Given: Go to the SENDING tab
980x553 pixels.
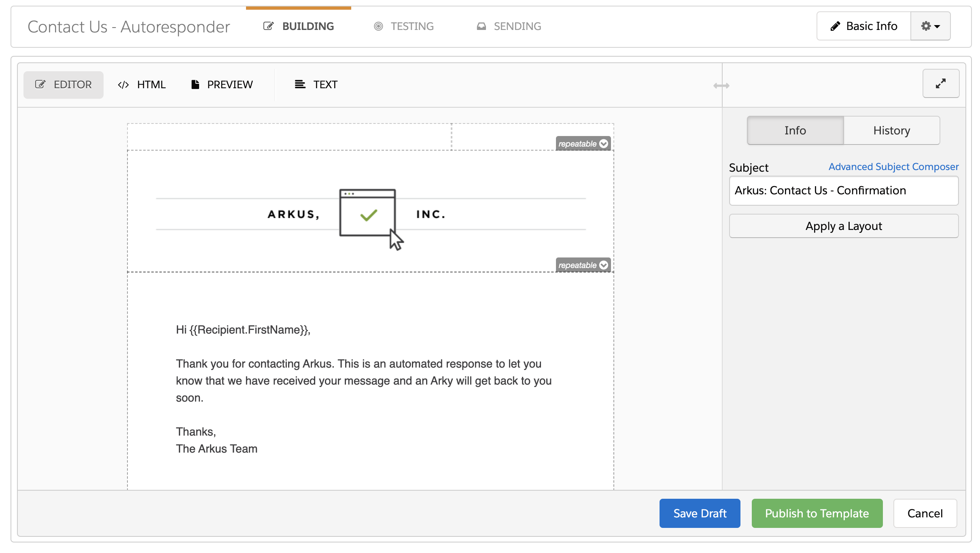Looking at the screenshot, I should [509, 26].
